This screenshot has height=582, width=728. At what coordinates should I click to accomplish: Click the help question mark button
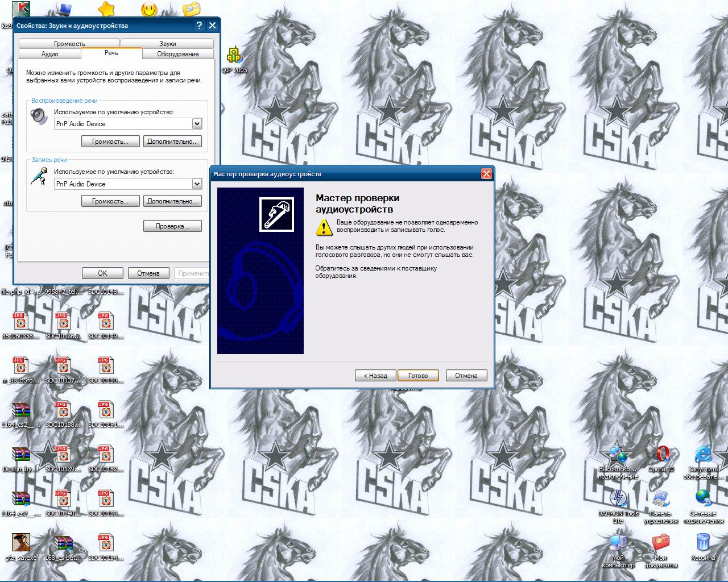pyautogui.click(x=199, y=26)
